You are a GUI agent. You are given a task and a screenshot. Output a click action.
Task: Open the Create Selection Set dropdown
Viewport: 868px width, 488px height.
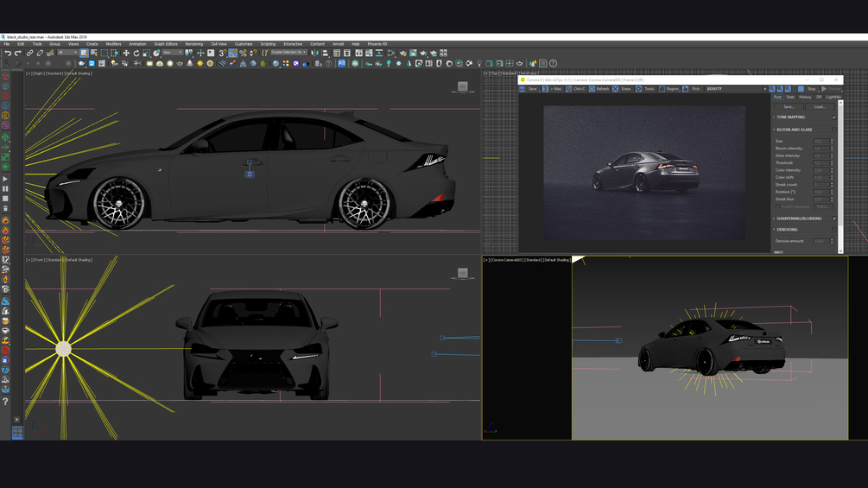pyautogui.click(x=289, y=53)
